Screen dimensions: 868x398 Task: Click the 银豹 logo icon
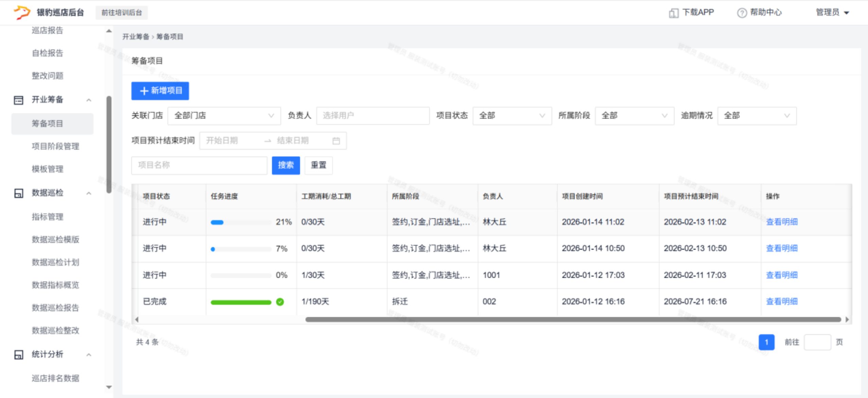point(22,12)
